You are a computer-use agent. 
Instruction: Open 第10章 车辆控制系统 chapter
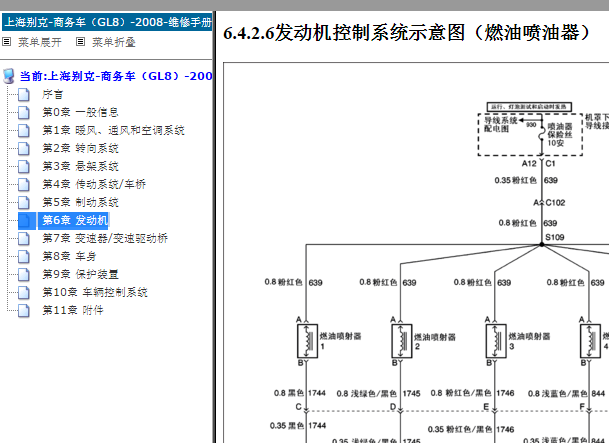(95, 292)
